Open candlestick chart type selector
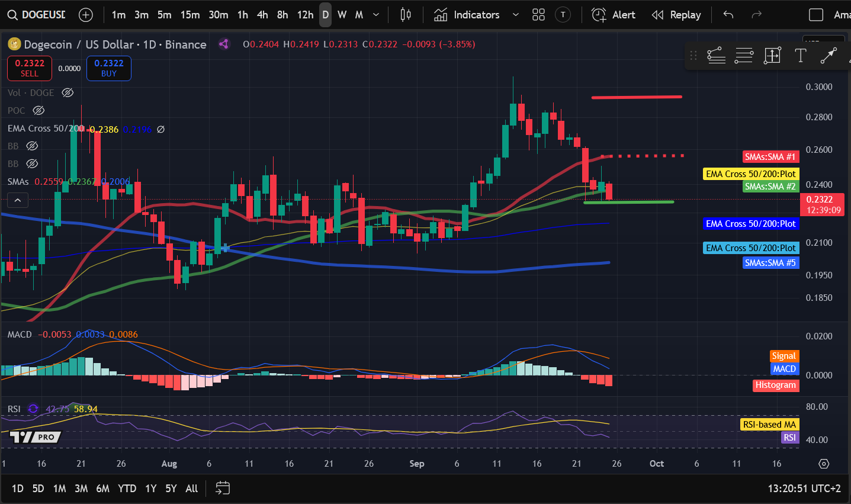 click(406, 15)
